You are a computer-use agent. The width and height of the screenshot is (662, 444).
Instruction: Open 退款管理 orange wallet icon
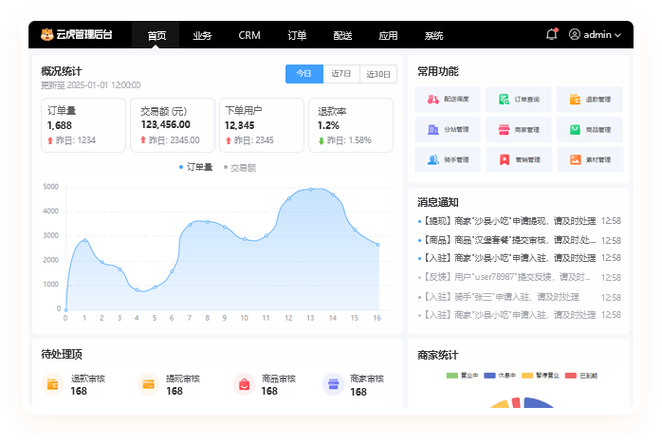575,100
